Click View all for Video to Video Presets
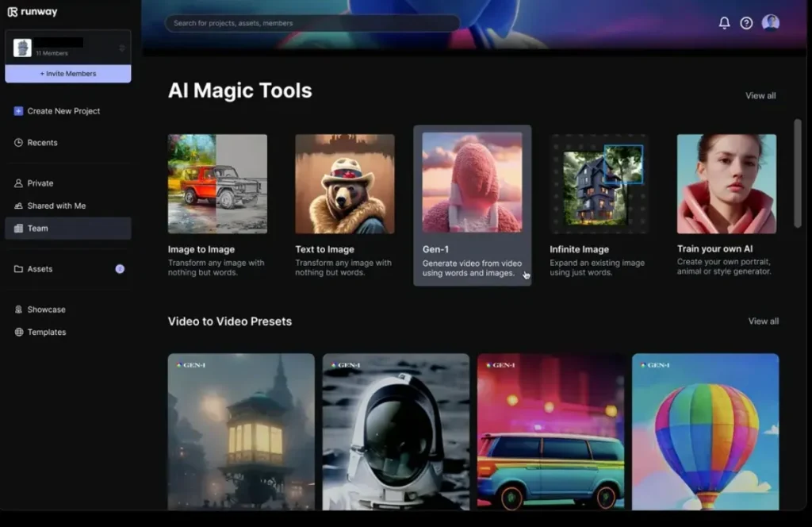Screen dimensions: 812x527 pos(763,321)
